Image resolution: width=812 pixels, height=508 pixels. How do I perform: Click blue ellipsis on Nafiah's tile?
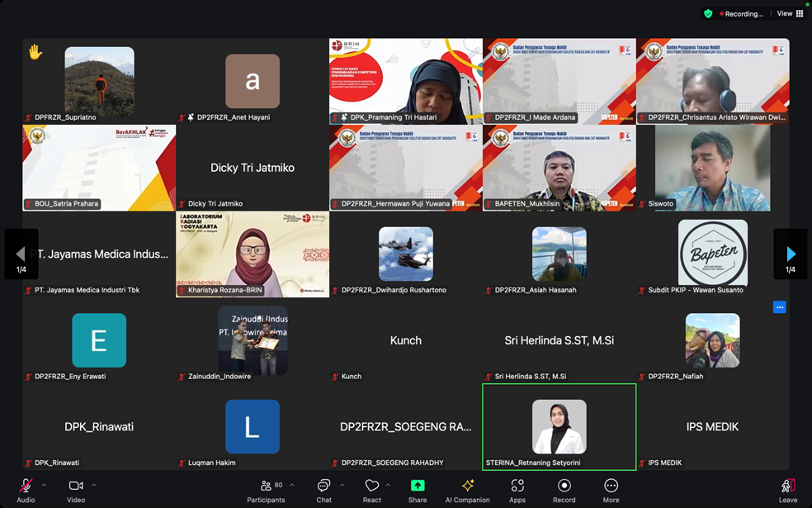pyautogui.click(x=779, y=307)
